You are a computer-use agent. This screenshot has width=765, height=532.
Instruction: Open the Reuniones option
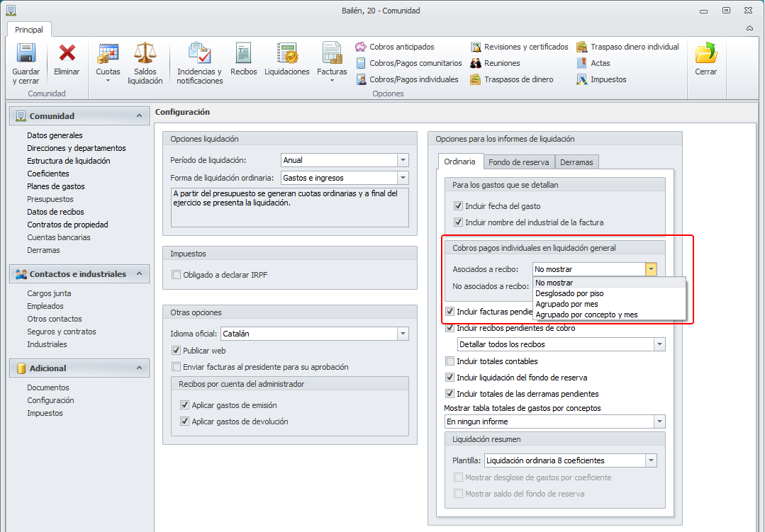pos(495,63)
